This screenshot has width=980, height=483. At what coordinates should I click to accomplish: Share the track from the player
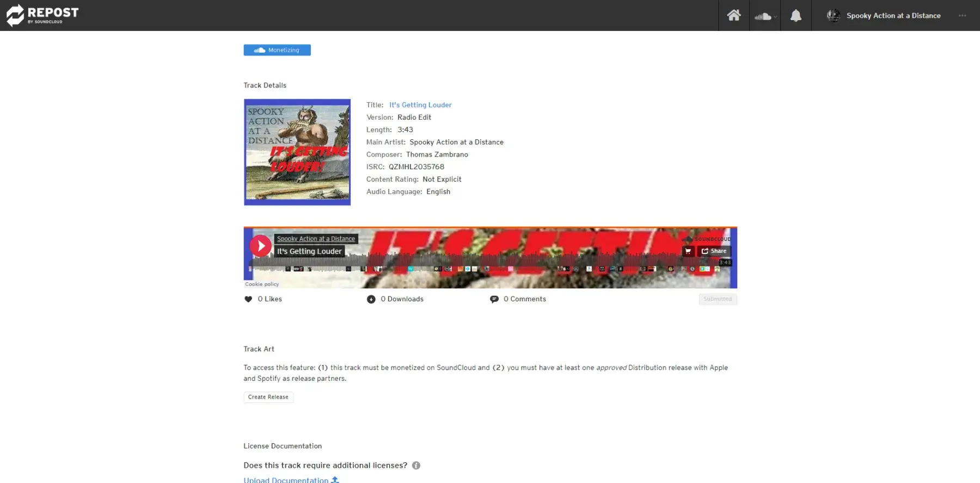pos(714,251)
